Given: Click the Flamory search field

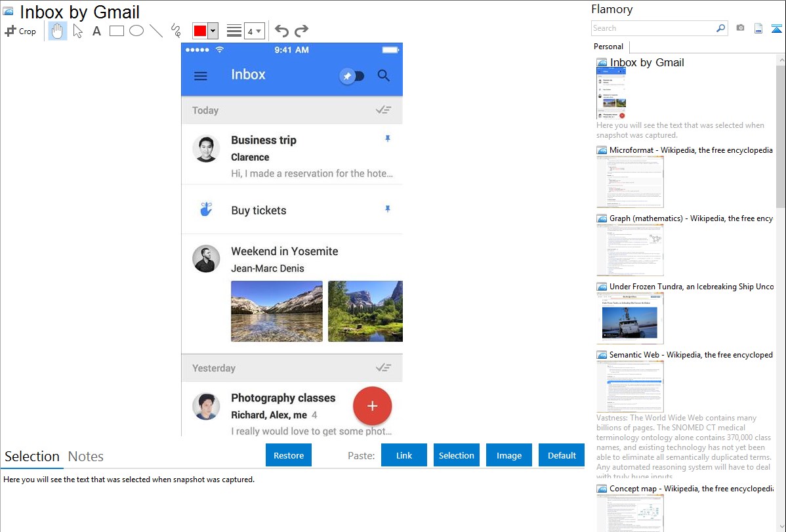Looking at the screenshot, I should tap(653, 28).
